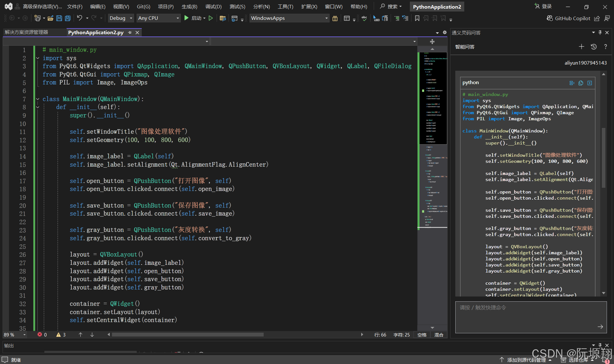Viewport: 614px width, 364px height.
Task: Copy the python code block
Action: point(581,83)
